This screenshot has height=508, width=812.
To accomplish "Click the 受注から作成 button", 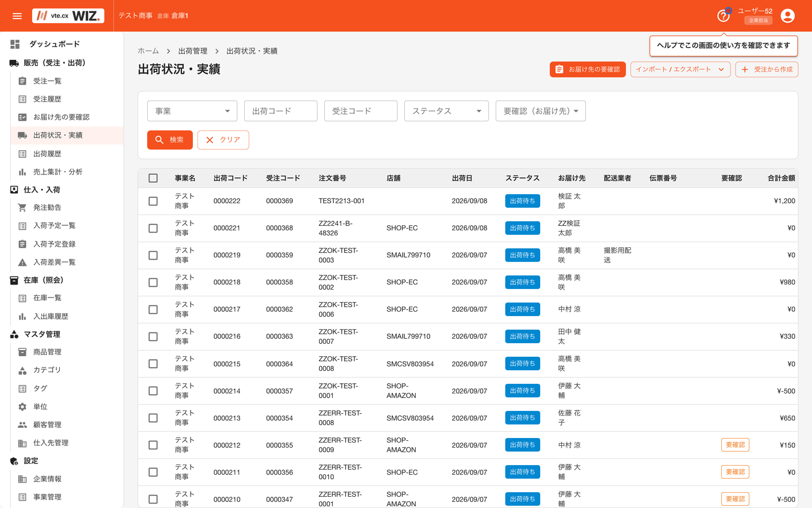I will click(767, 69).
